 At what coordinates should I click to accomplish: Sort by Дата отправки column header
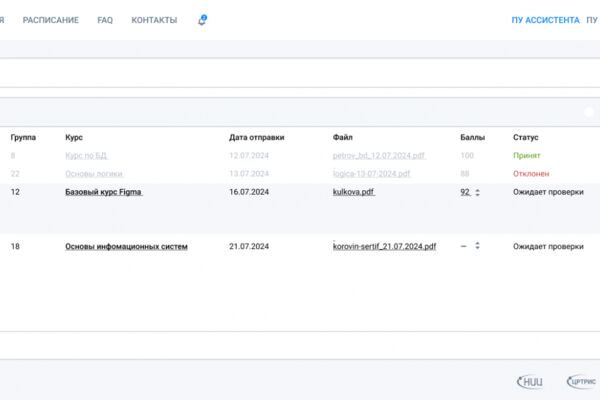point(257,137)
